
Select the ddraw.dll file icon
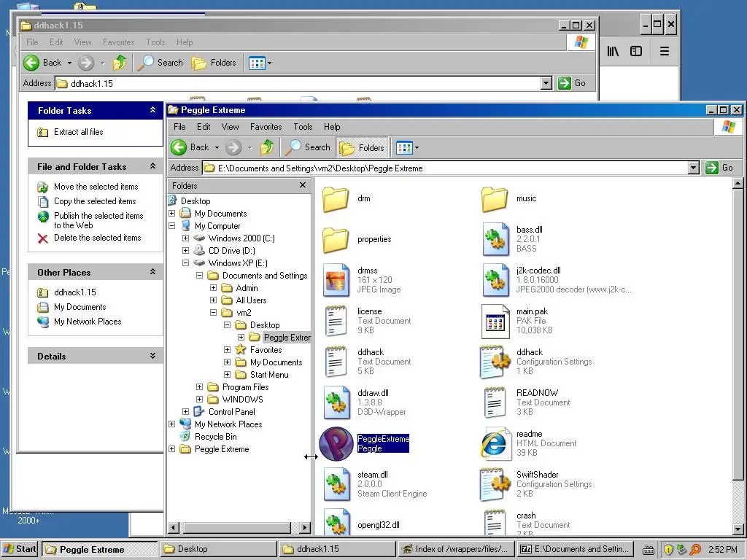[337, 402]
